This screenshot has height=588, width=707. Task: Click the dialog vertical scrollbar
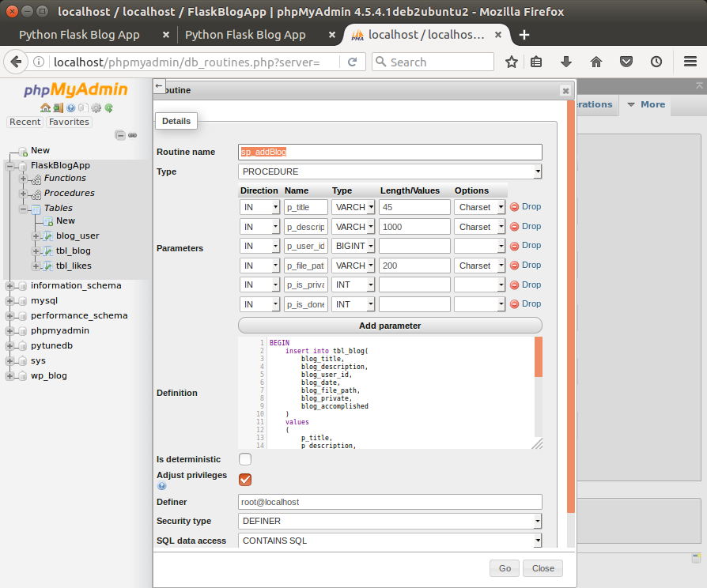pyautogui.click(x=571, y=307)
